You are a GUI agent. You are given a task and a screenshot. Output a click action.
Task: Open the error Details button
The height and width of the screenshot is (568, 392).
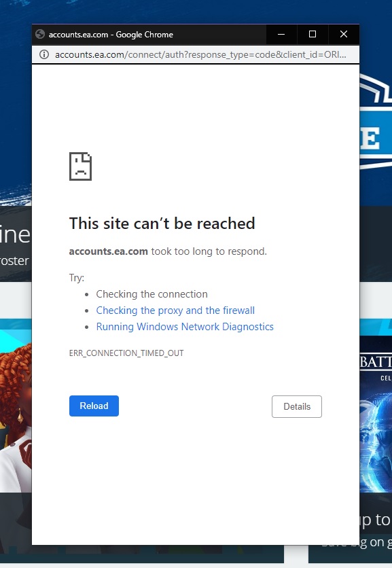[x=297, y=406]
